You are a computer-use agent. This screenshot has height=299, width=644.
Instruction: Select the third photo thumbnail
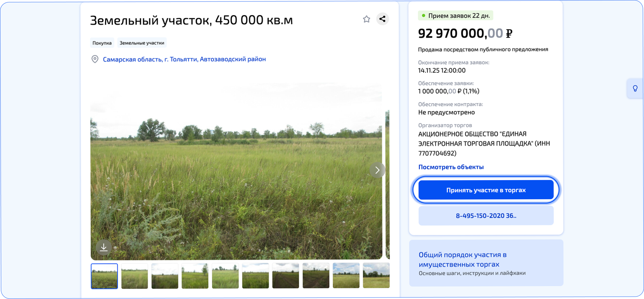click(165, 276)
